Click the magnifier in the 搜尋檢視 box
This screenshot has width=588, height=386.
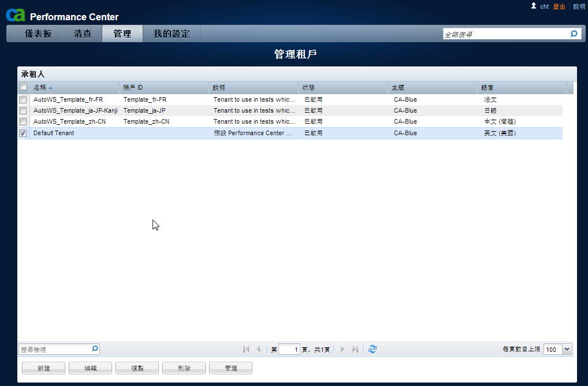95,349
